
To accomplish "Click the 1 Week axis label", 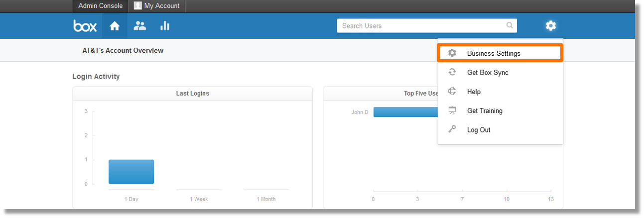I will 199,199.
